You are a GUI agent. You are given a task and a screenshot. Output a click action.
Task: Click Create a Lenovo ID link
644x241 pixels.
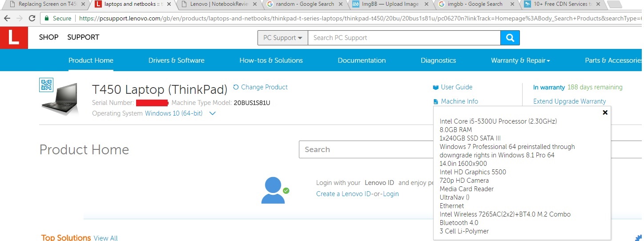(344, 194)
